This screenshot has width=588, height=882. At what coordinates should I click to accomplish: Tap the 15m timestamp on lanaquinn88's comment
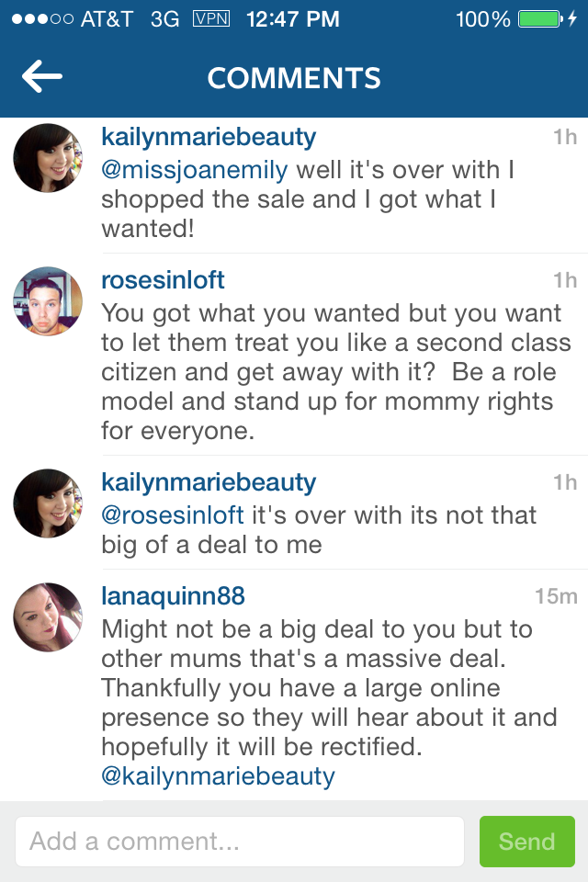pyautogui.click(x=556, y=596)
